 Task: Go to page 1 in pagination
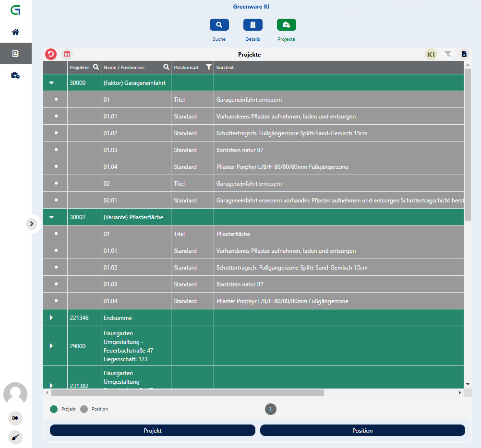(x=271, y=409)
